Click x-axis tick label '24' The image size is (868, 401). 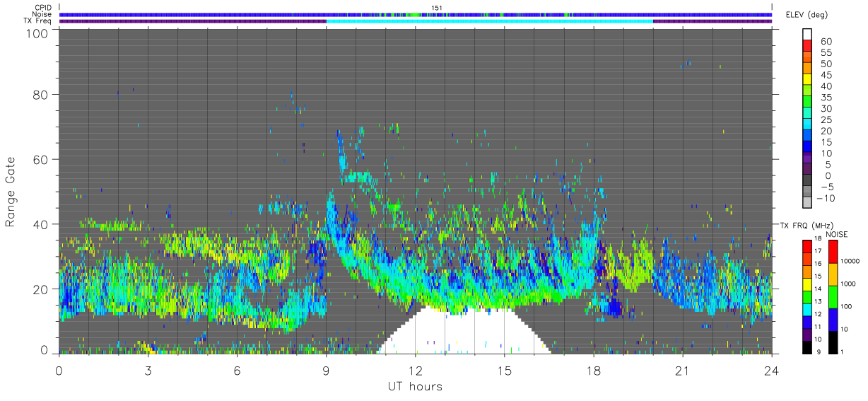pyautogui.click(x=772, y=370)
